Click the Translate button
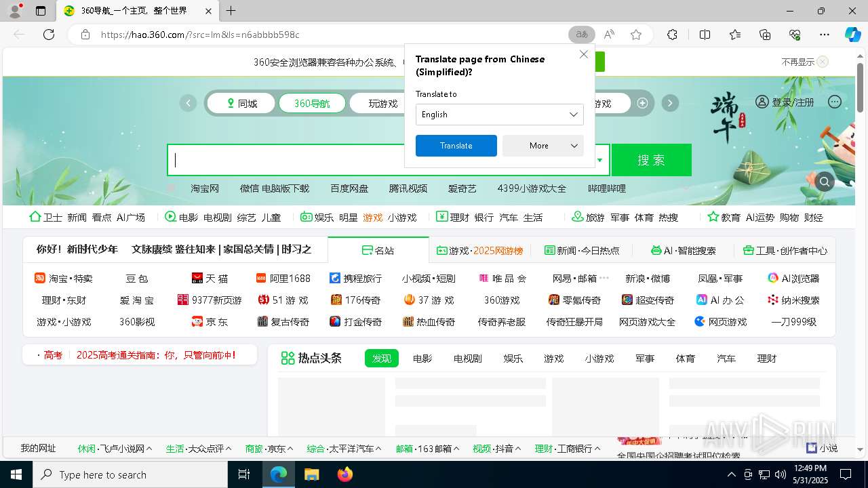Screen dimensions: 868x488 coord(456,146)
